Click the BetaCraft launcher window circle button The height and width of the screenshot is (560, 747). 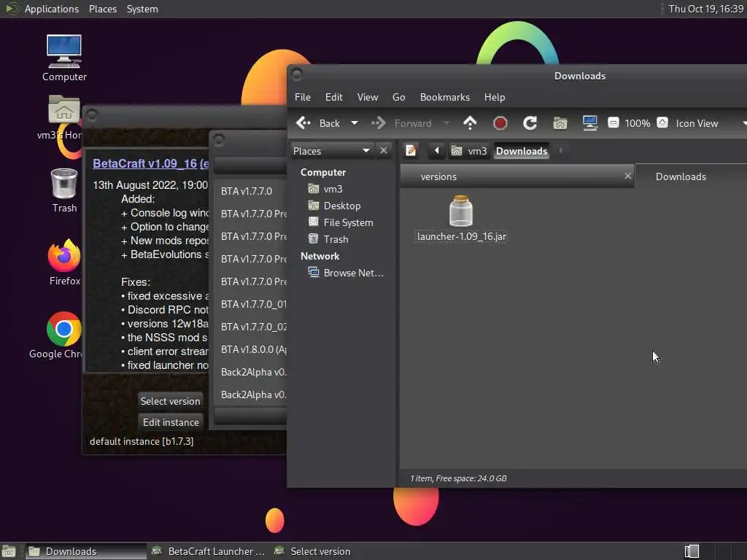click(92, 115)
